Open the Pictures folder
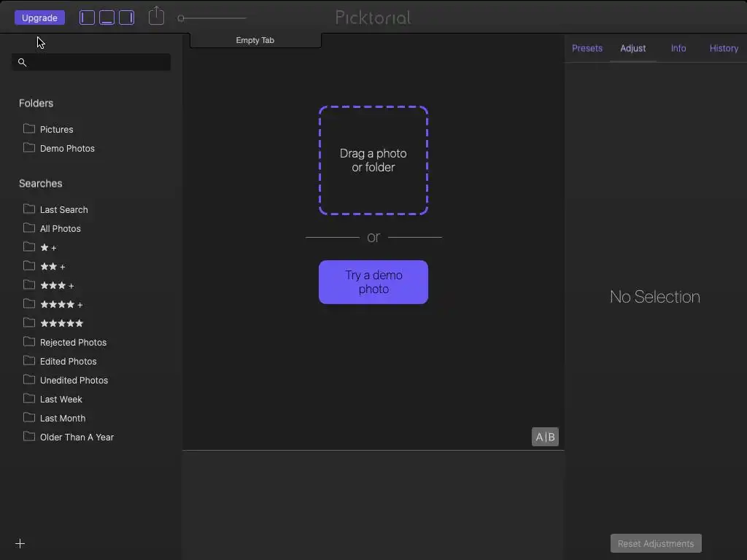The image size is (747, 560). coord(57,130)
